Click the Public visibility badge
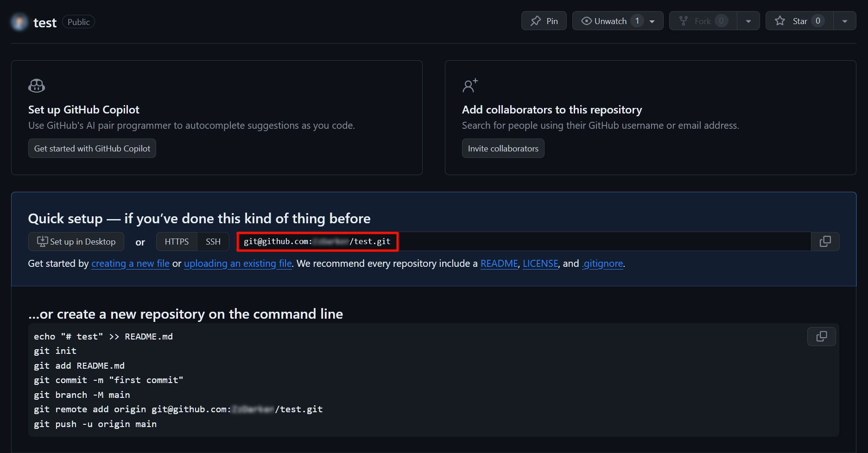The width and height of the screenshot is (868, 453). click(x=79, y=22)
